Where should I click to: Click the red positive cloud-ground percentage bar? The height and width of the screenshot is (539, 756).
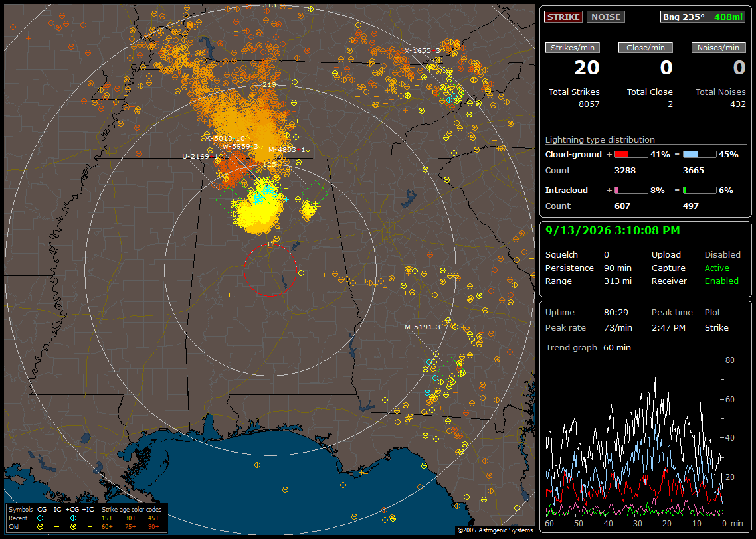(631, 155)
